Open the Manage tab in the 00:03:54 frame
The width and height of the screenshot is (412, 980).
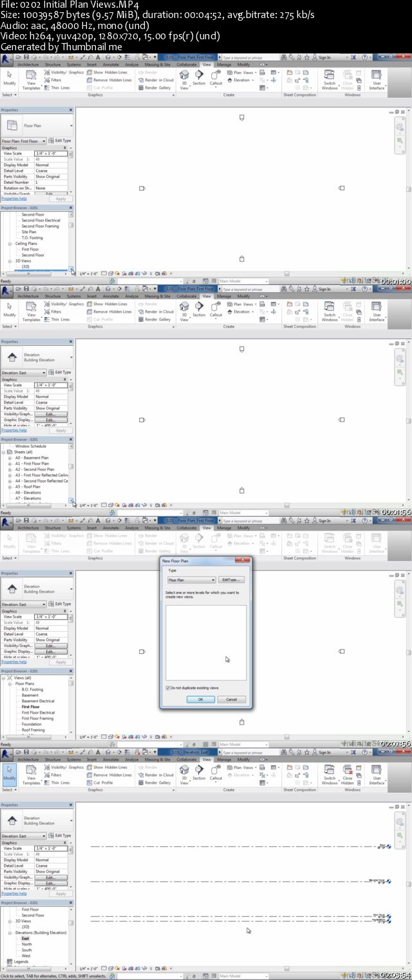(224, 759)
